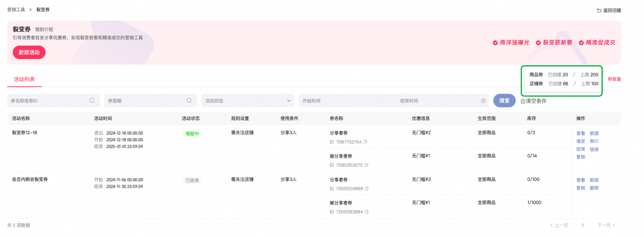Click the 操作 column header
Screen dimensions: 644x237
581,118
